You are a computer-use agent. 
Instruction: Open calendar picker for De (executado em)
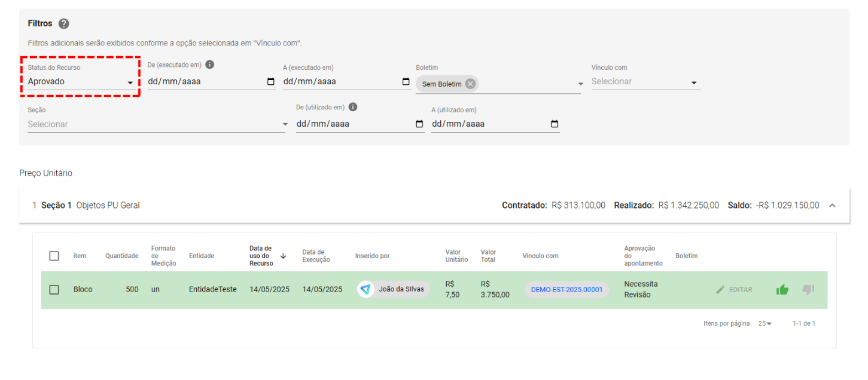click(x=271, y=82)
